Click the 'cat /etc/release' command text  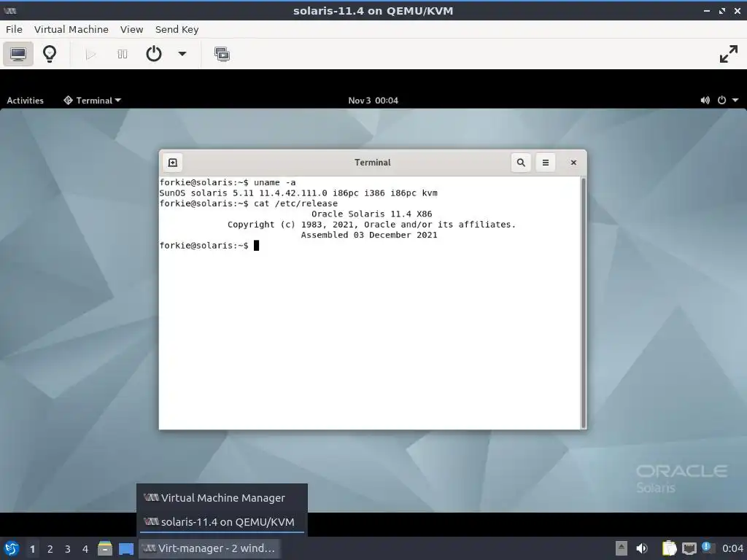(295, 203)
